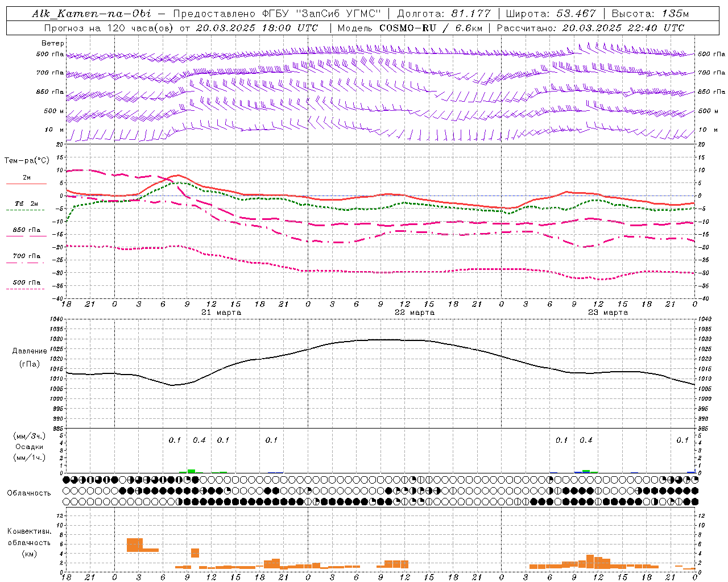Click the (км) unit under convective cloudiness
728x582 pixels.
pyautogui.click(x=29, y=554)
